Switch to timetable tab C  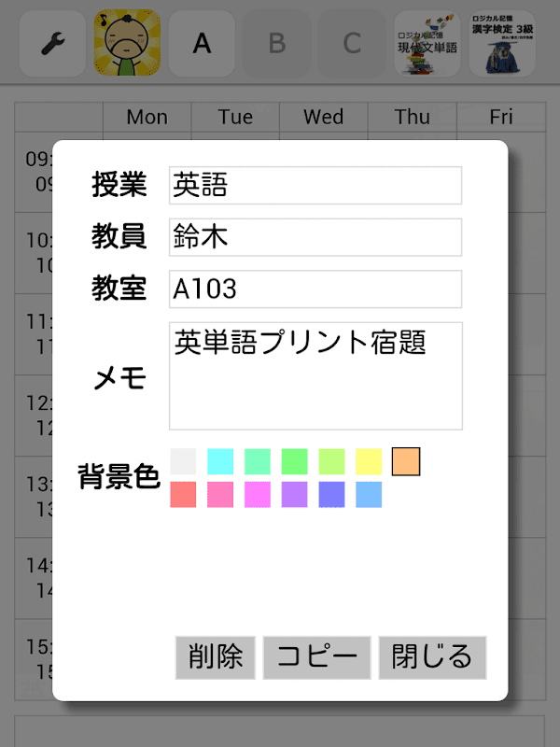351,43
